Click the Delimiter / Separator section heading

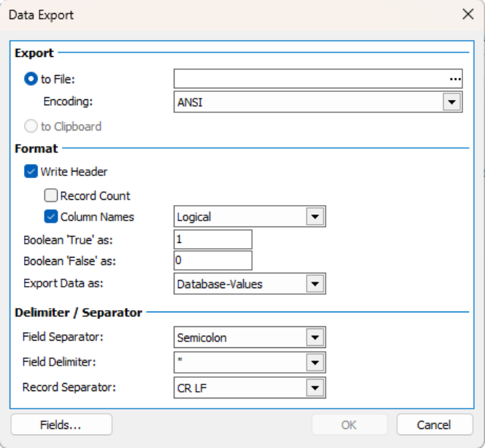point(78,312)
